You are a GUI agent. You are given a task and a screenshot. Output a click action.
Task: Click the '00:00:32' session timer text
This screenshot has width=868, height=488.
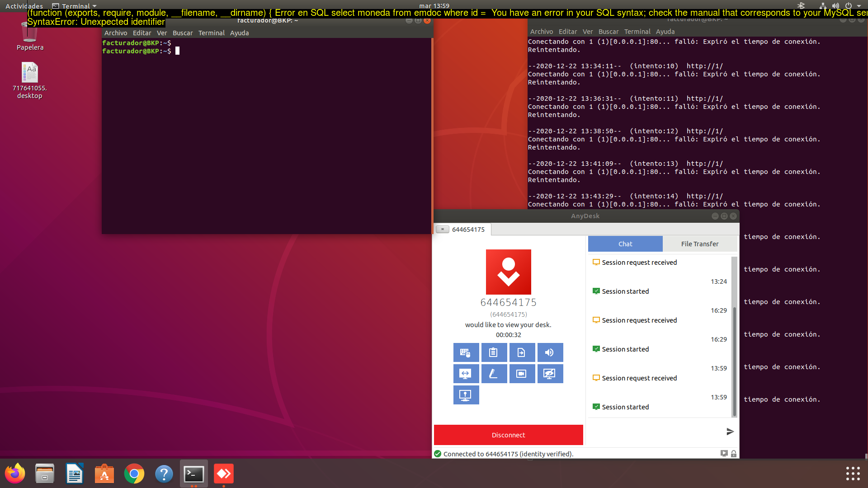508,335
